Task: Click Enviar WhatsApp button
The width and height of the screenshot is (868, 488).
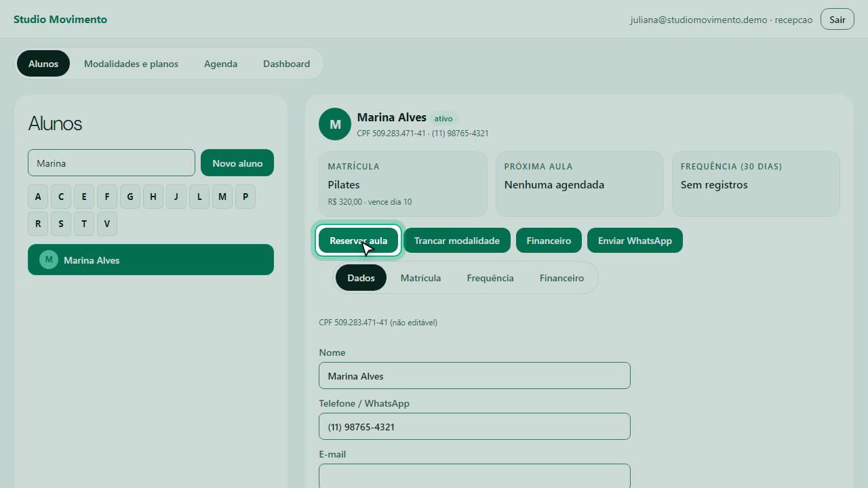Action: click(x=635, y=241)
